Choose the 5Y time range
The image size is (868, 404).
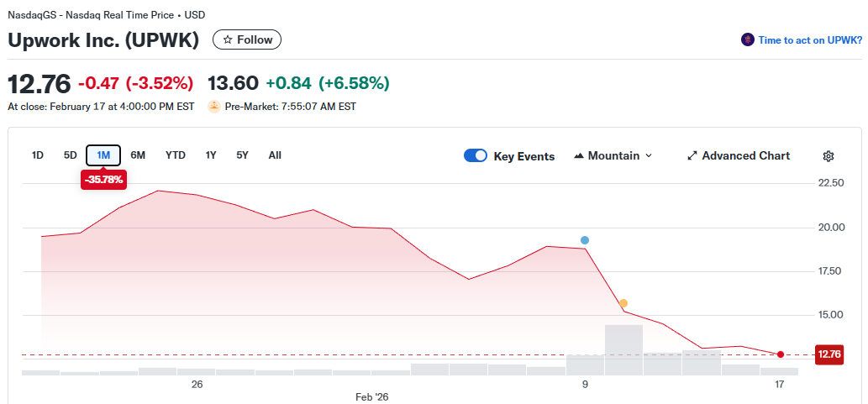(x=242, y=155)
